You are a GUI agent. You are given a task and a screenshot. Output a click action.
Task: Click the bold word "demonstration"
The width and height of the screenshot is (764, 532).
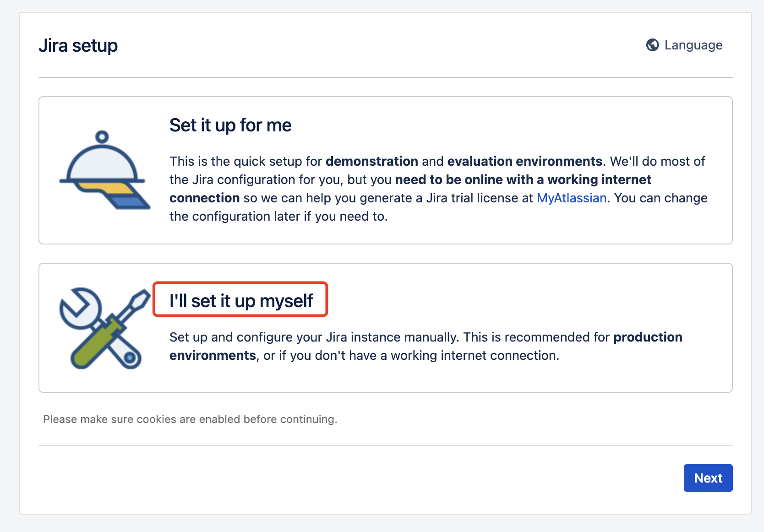pos(371,161)
